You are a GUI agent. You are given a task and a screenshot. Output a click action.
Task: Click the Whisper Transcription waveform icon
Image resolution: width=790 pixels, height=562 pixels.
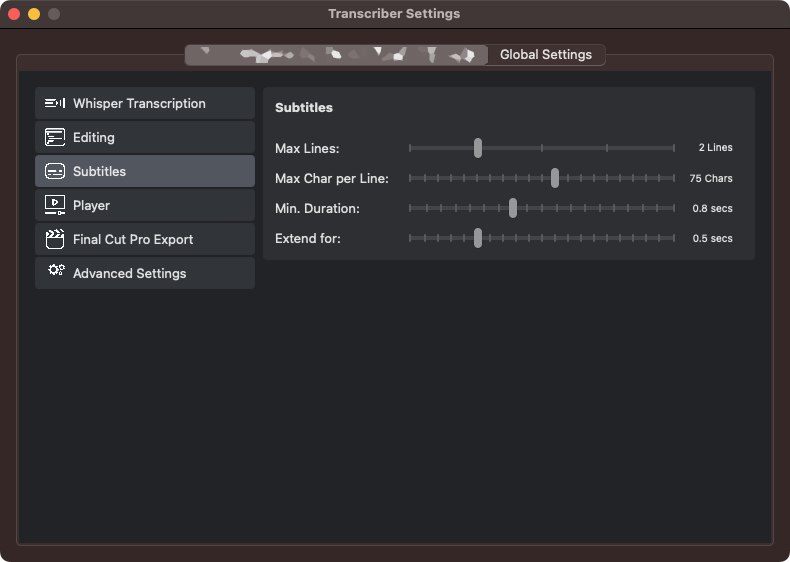(x=54, y=103)
